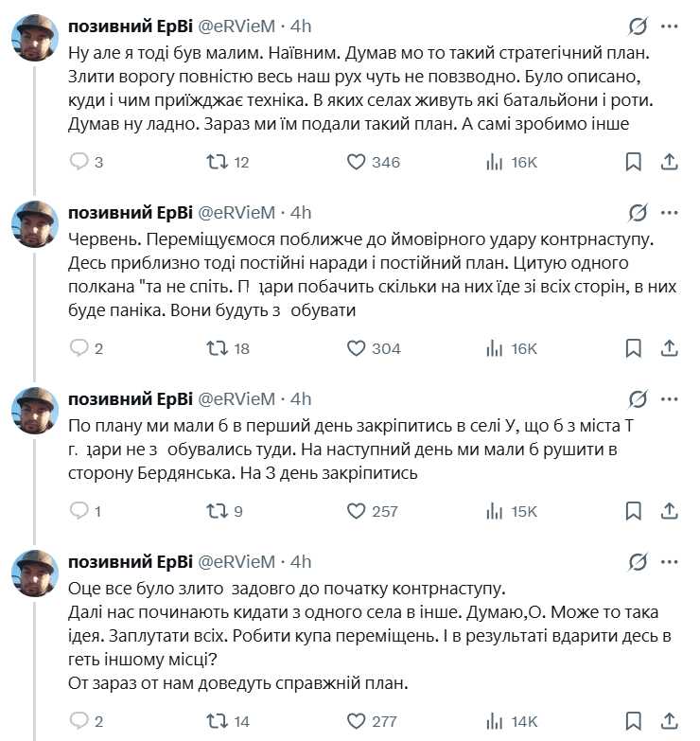Click the Grok icon on first tweet

click(x=638, y=26)
